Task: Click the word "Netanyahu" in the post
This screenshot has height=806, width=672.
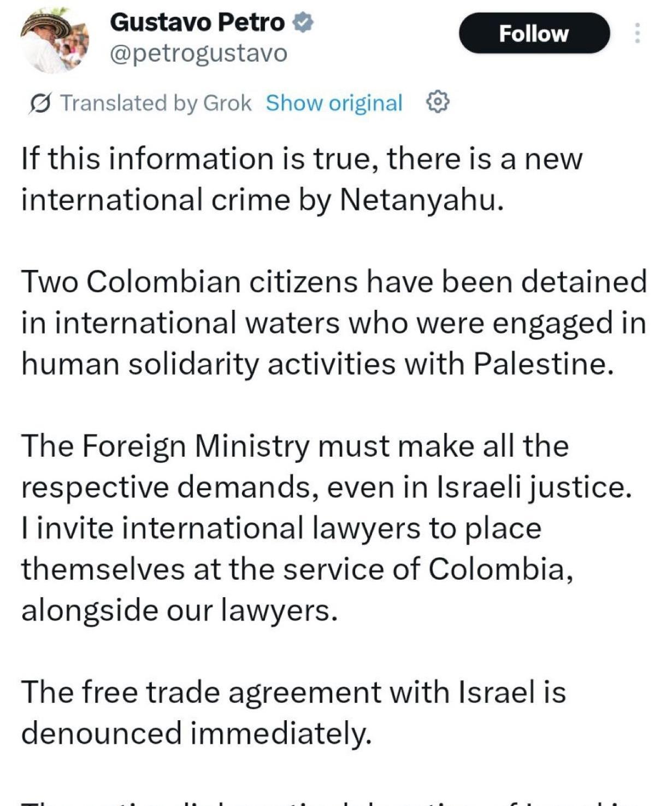Action: 420,200
